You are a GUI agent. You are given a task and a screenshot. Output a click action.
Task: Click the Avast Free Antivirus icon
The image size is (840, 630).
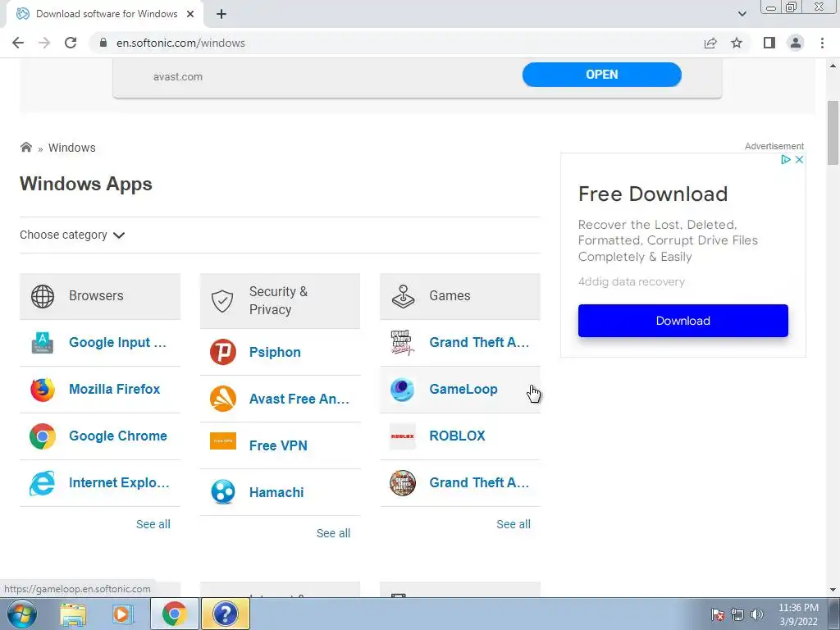[x=223, y=399]
